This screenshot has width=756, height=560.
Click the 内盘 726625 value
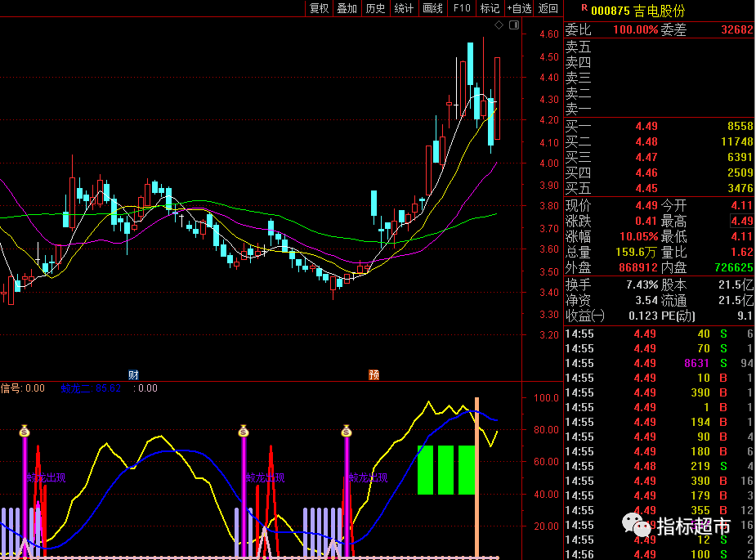coord(734,267)
